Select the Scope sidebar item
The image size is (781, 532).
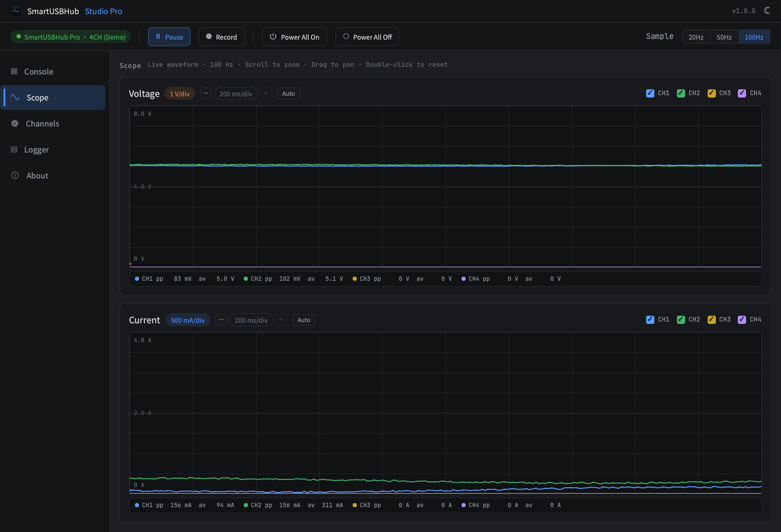point(53,98)
